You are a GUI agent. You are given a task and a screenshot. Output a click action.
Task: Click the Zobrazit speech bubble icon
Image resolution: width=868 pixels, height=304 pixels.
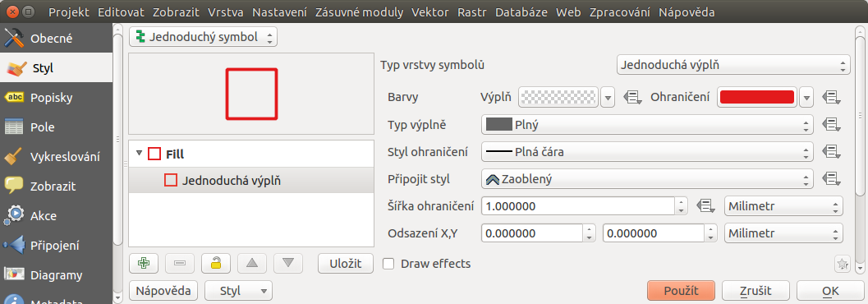pos(15,186)
